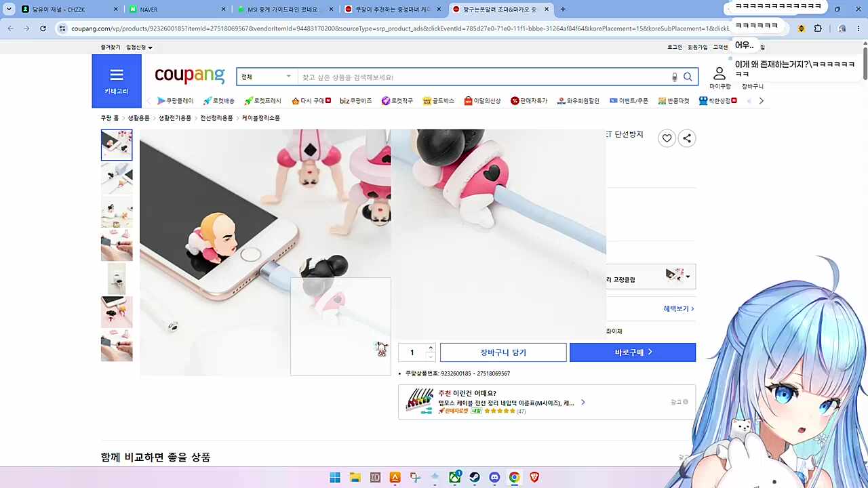Open 골드박스 deals
The image size is (868, 488).
point(439,101)
